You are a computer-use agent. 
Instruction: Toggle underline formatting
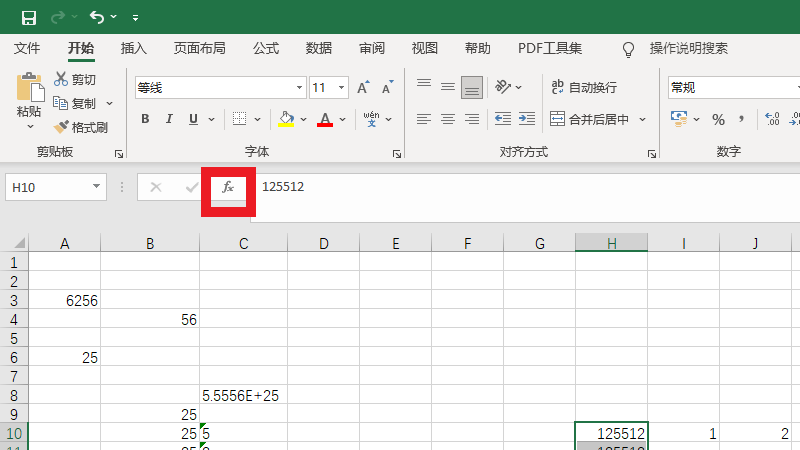click(193, 119)
